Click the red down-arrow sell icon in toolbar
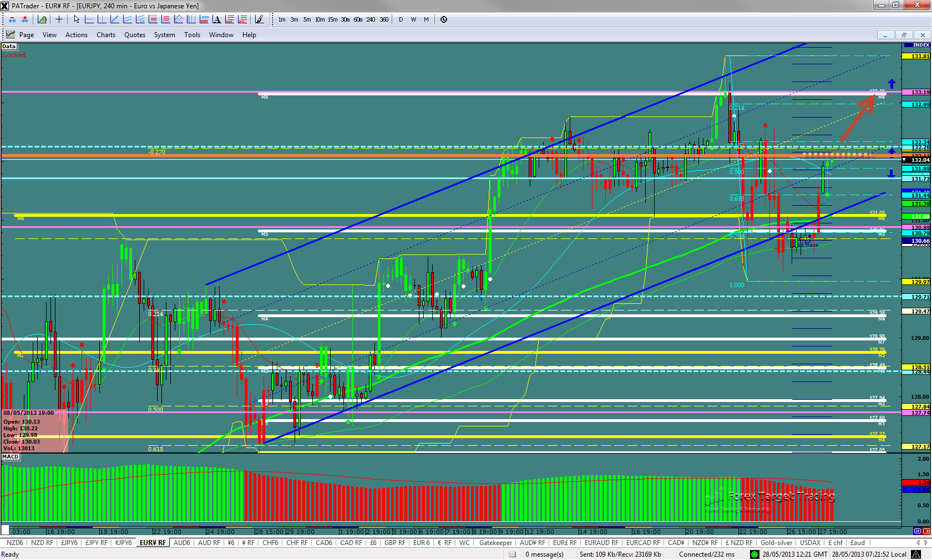This screenshot has height=560, width=932. [x=12, y=19]
